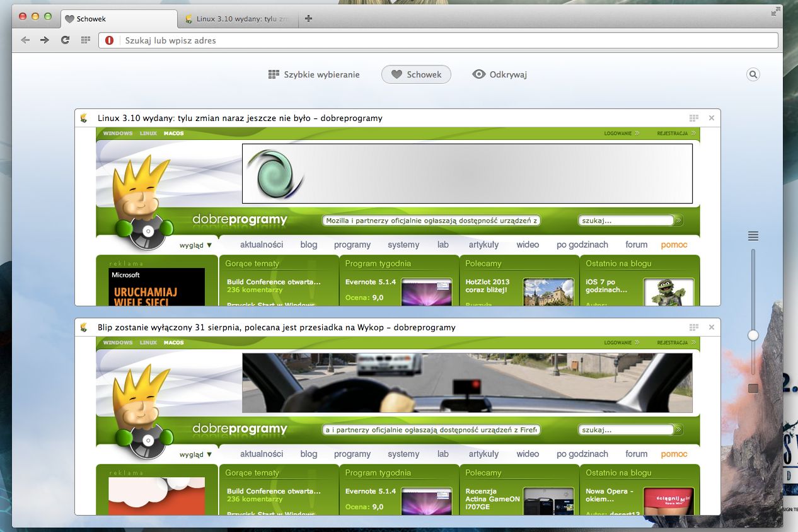Switch to the Schowek browser tab
This screenshot has height=532, width=798.
tap(120, 19)
